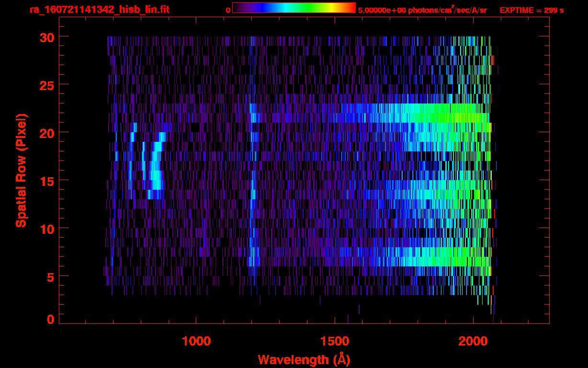Select the Wavelength (Å) axis title
The image size is (588, 368).
coord(304,359)
